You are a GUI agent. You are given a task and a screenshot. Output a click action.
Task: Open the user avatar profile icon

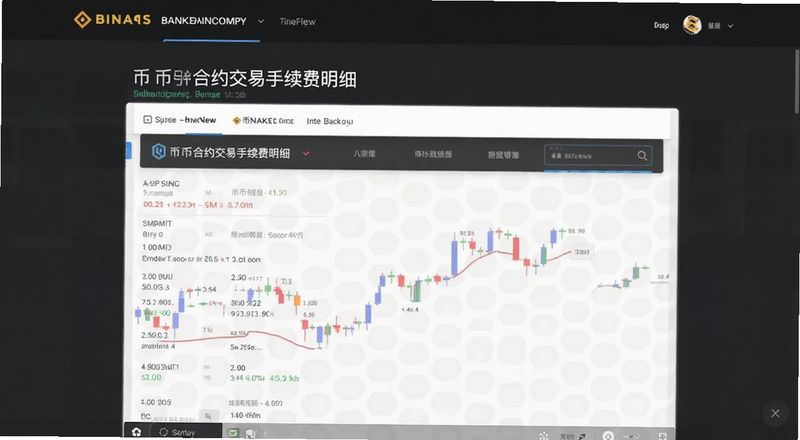(692, 25)
